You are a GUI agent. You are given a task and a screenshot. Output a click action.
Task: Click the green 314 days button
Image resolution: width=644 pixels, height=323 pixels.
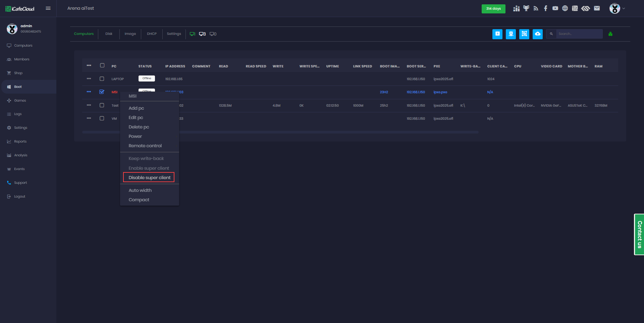click(x=493, y=9)
